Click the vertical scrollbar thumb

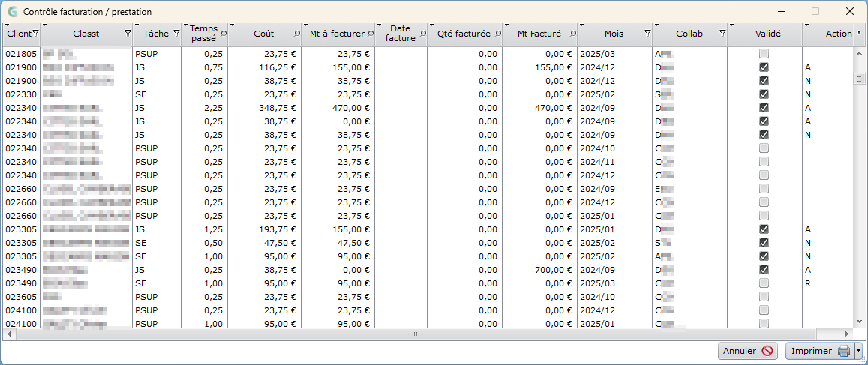pyautogui.click(x=858, y=78)
